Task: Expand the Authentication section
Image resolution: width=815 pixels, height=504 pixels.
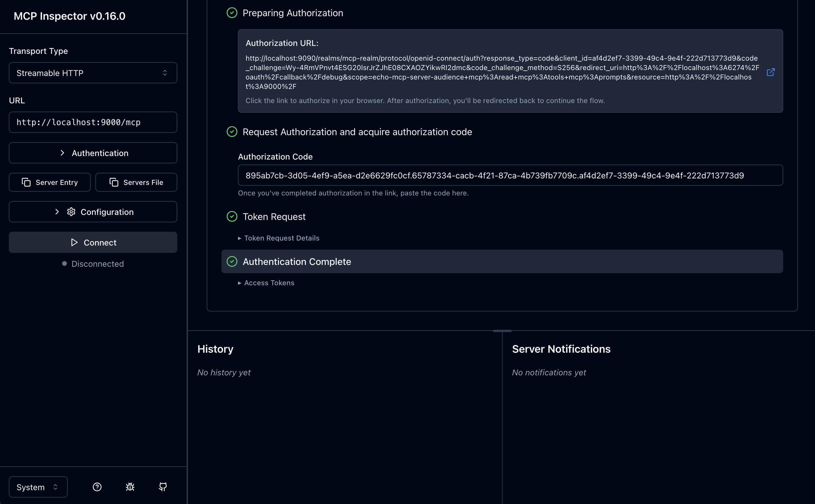Action: (93, 153)
